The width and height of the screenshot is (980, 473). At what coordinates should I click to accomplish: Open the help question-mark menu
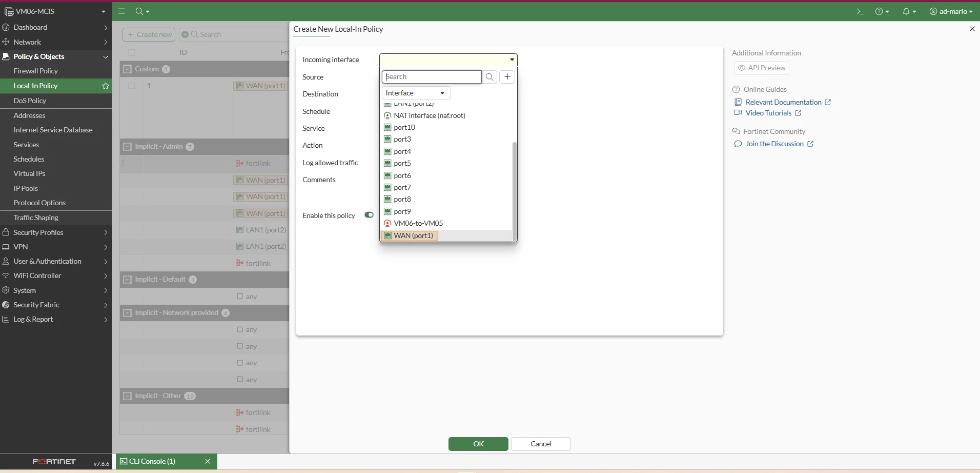[882, 11]
